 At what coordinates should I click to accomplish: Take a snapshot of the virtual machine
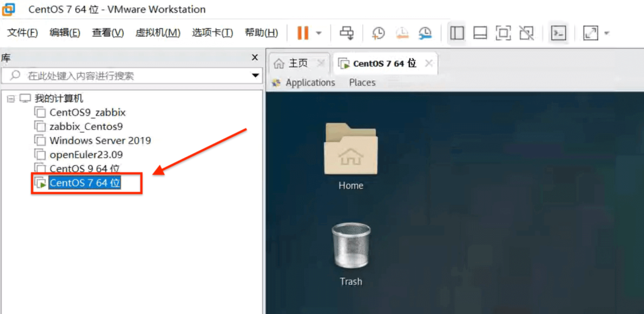[x=378, y=33]
